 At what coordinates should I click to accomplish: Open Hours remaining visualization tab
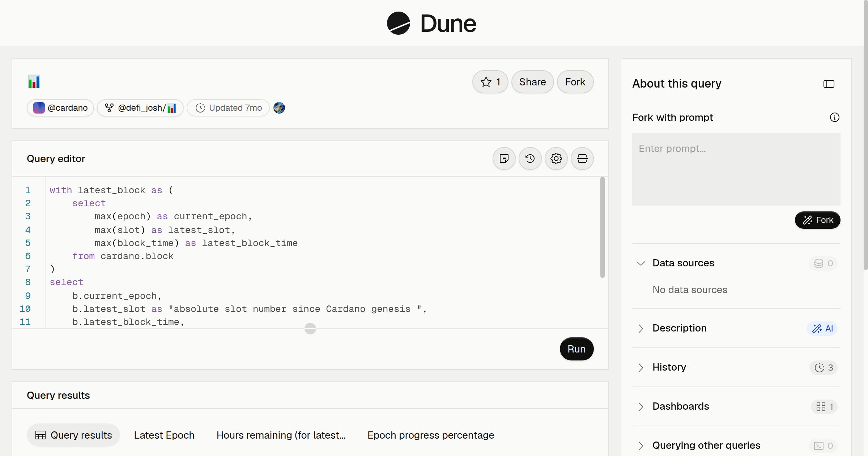(281, 435)
